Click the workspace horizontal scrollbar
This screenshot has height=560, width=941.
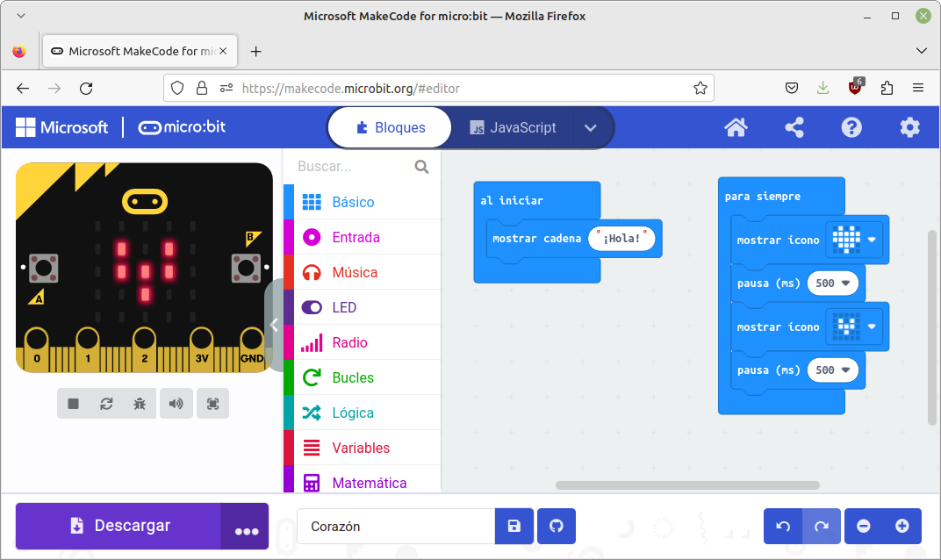(x=687, y=485)
